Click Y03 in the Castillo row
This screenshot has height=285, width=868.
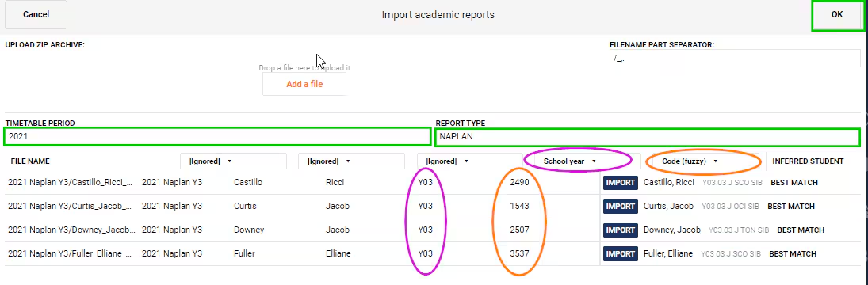425,183
